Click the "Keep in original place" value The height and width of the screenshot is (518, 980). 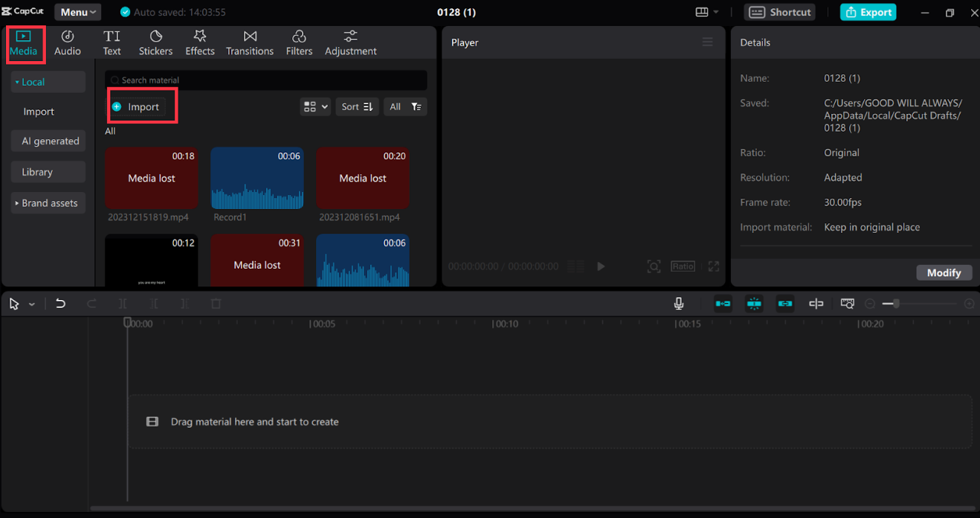(871, 227)
